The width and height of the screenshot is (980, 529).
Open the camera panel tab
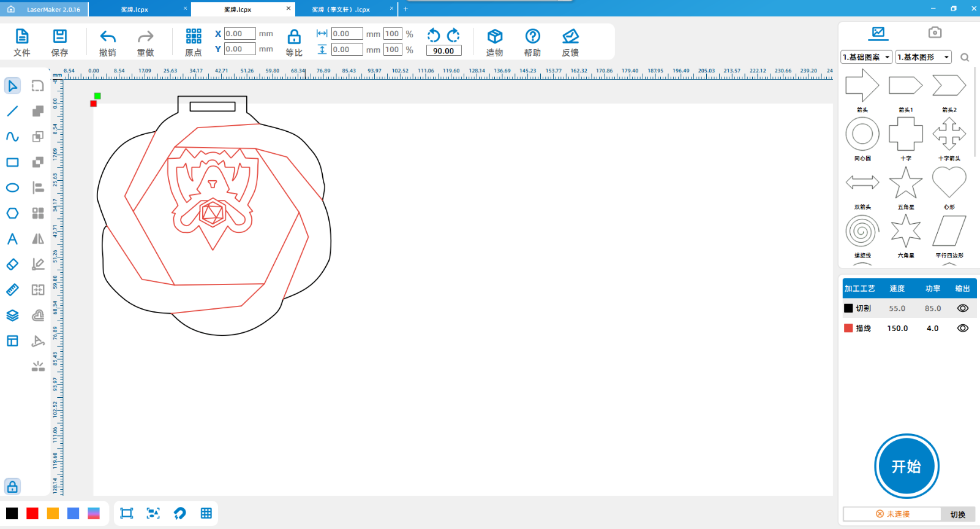935,32
